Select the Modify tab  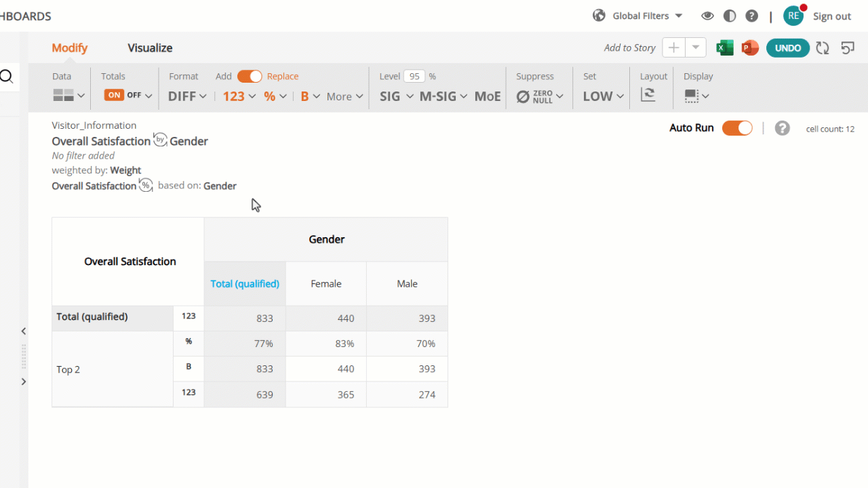click(x=70, y=48)
